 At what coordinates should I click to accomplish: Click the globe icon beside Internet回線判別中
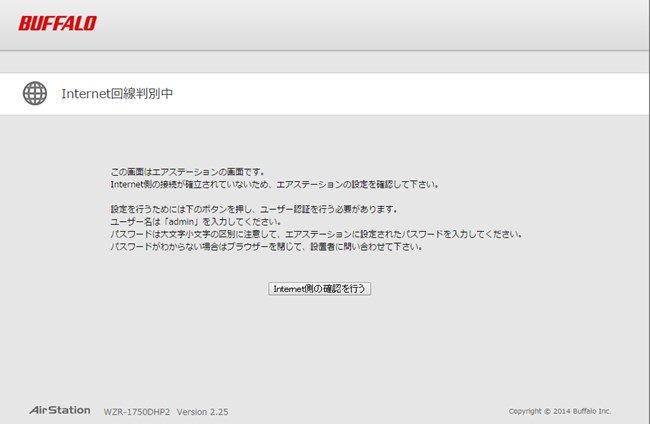pos(35,93)
